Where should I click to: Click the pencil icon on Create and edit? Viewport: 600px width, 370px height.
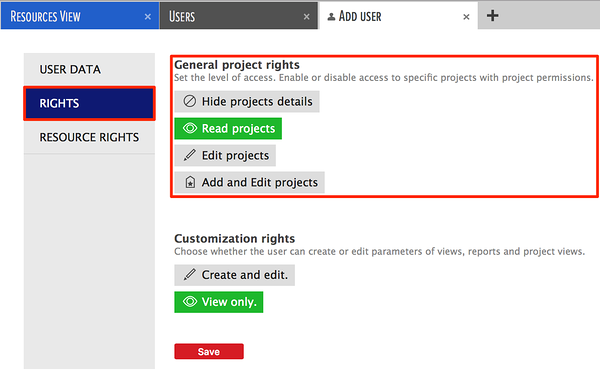tap(189, 274)
